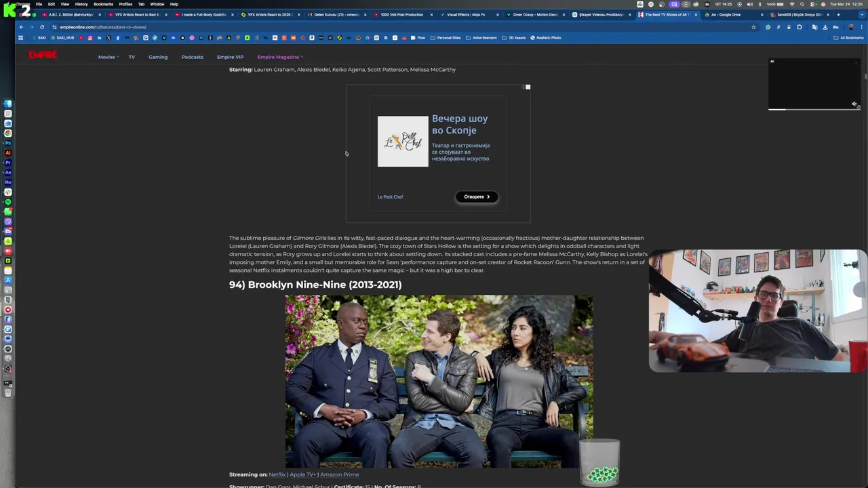Image resolution: width=868 pixels, height=488 pixels.
Task: Follow the Apple TV+ streaming link
Action: point(302,474)
